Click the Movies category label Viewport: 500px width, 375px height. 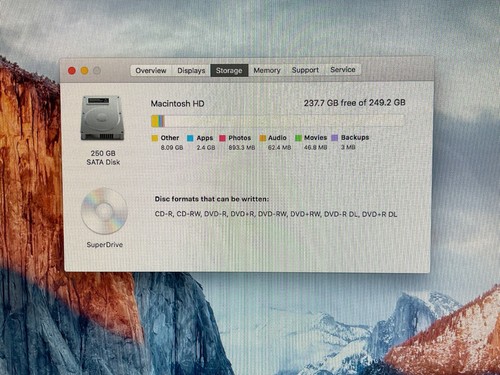pyautogui.click(x=315, y=137)
